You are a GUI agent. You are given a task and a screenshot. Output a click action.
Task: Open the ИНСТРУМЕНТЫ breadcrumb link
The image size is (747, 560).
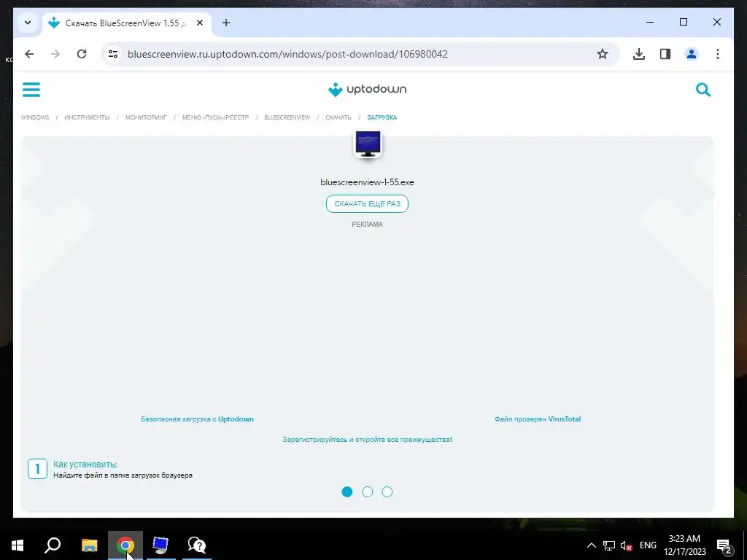coord(87,117)
